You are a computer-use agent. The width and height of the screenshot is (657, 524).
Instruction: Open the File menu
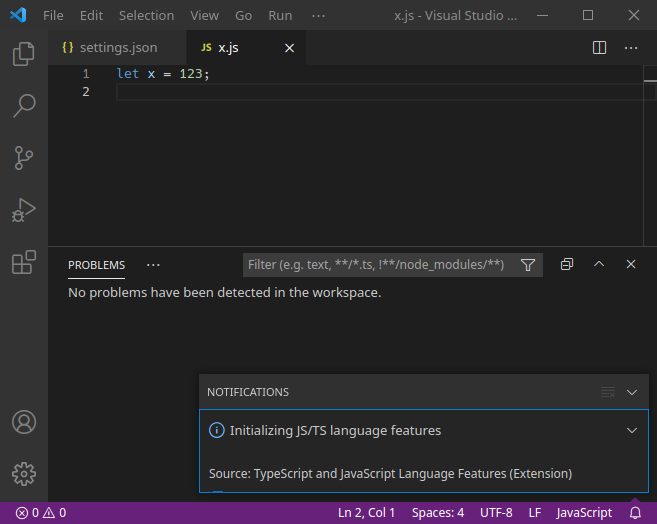(x=53, y=15)
